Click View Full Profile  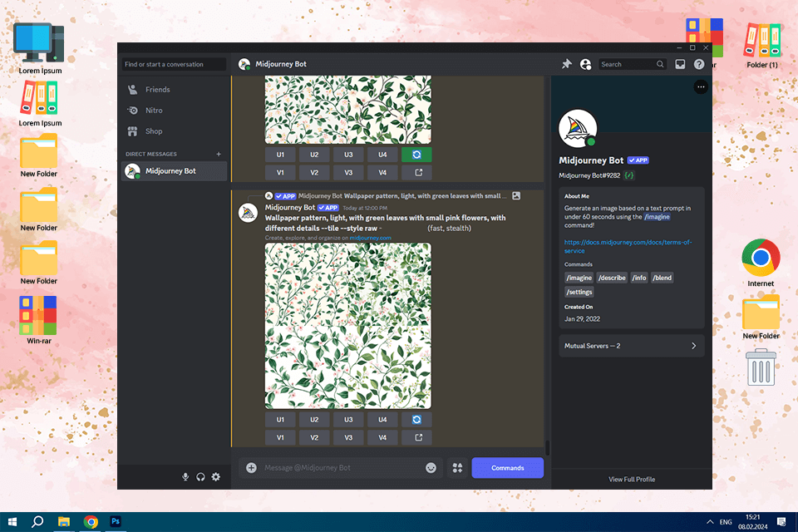coord(632,480)
